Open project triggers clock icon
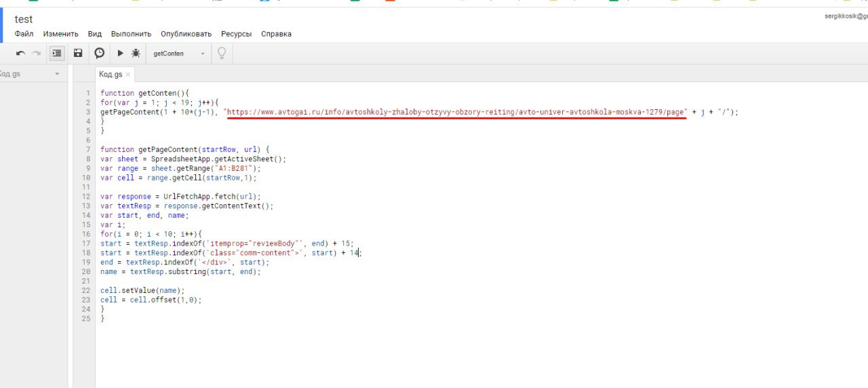Viewport: 868px width, 388px height. 99,54
